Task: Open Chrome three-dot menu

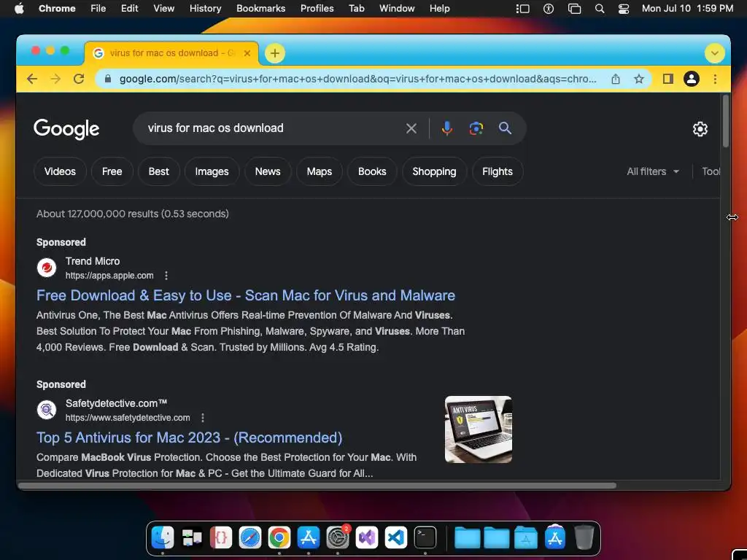Action: click(715, 79)
